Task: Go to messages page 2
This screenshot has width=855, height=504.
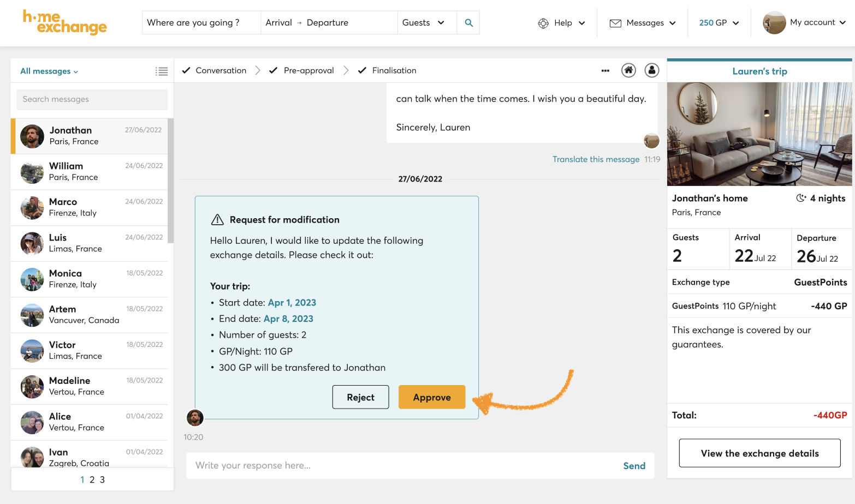Action: [92, 480]
